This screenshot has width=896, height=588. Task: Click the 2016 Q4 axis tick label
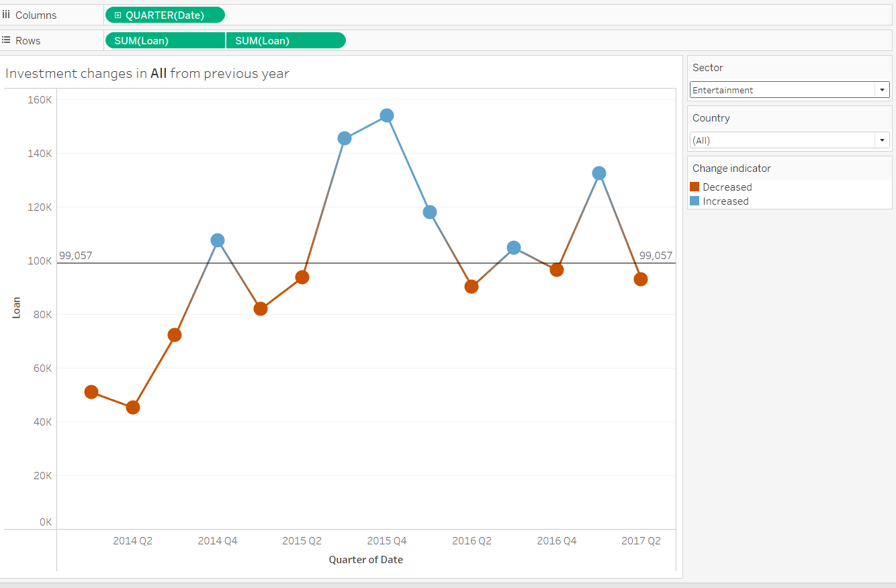pos(557,540)
